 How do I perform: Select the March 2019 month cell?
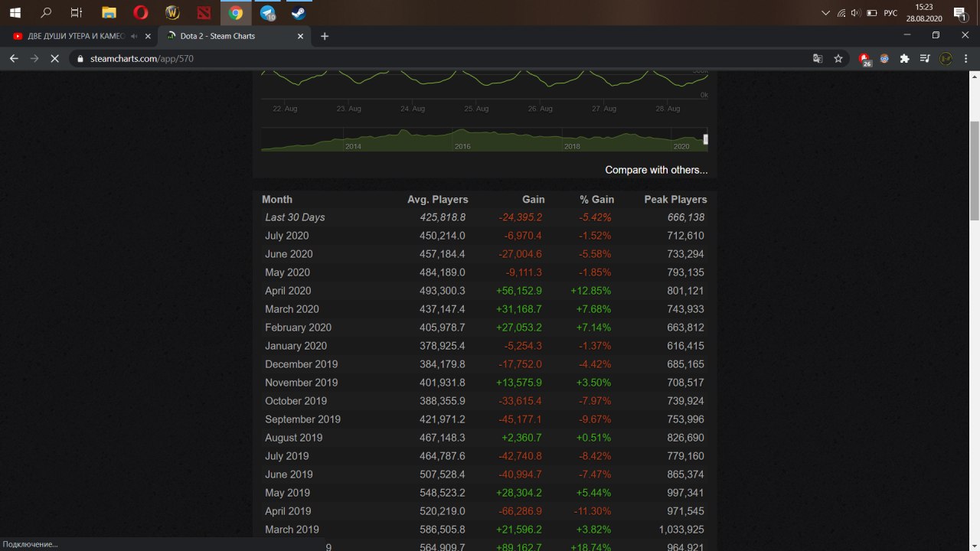click(292, 530)
